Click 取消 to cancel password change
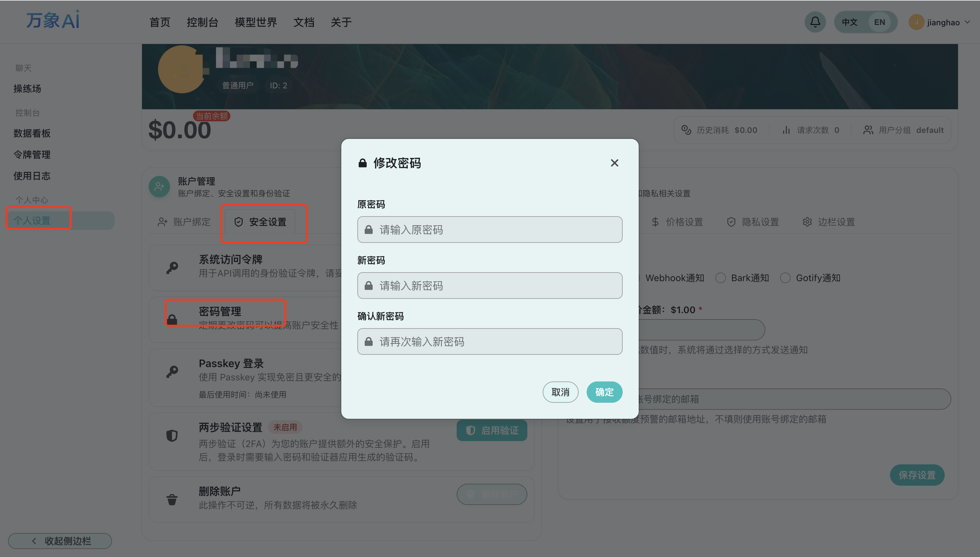This screenshot has width=980, height=557. (560, 392)
